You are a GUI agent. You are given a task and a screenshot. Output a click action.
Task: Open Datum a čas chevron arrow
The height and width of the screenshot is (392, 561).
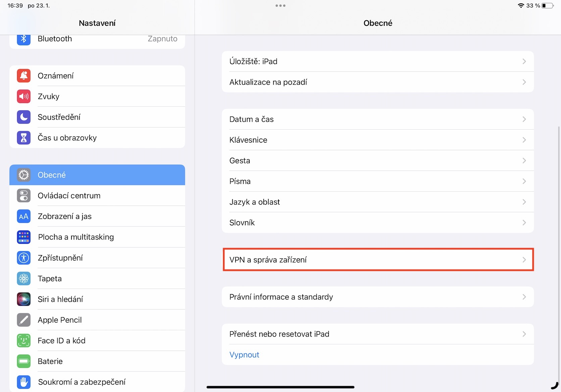524,119
